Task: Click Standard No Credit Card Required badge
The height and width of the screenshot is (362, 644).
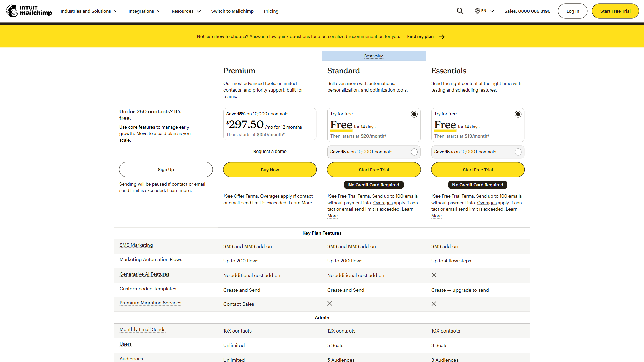Action: 374,185
